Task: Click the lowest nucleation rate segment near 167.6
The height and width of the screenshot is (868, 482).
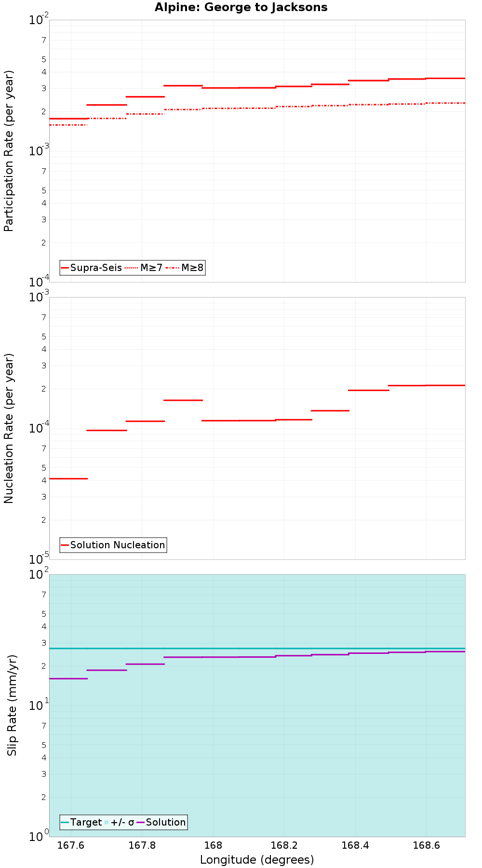Action: tap(68, 478)
